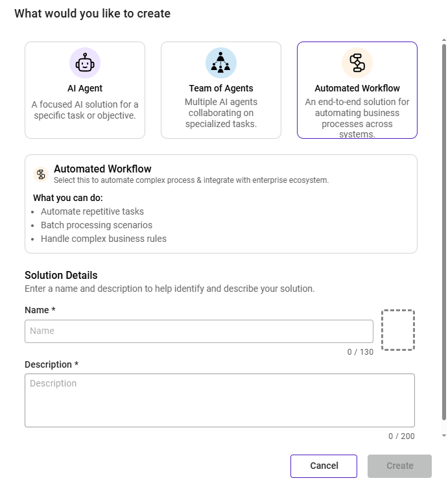Screen dimensions: 448x487
Task: Click the AI Agent robot icon
Action: (85, 63)
